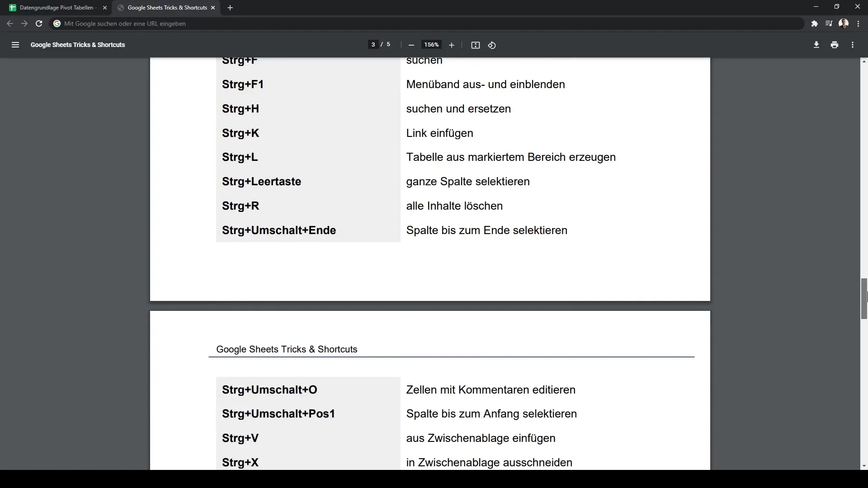Viewport: 868px width, 488px height.
Task: Click the fit to page view icon
Action: (476, 45)
